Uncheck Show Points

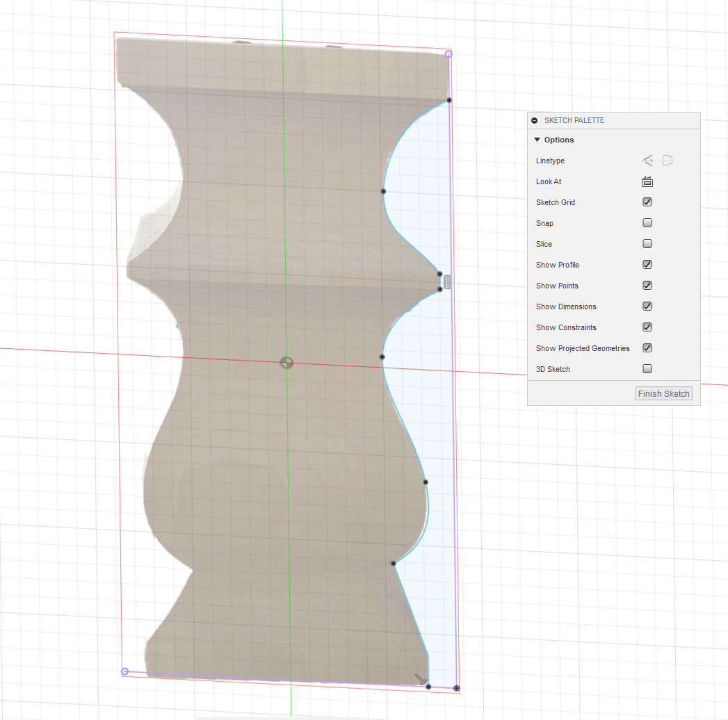pyautogui.click(x=647, y=285)
